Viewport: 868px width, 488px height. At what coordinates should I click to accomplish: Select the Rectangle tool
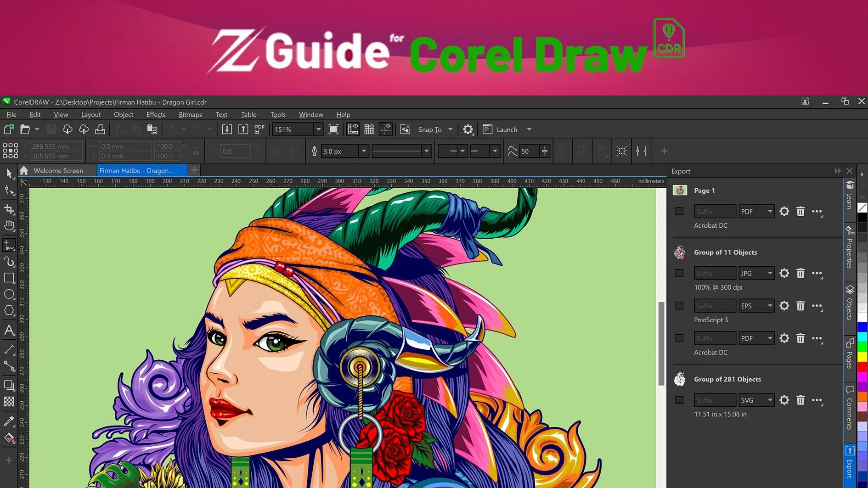pyautogui.click(x=9, y=278)
